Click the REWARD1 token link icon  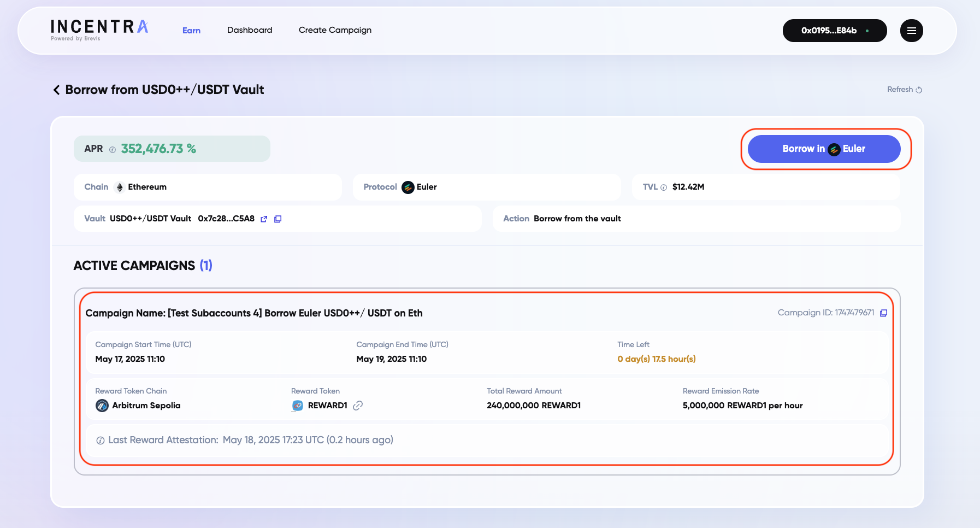click(358, 406)
